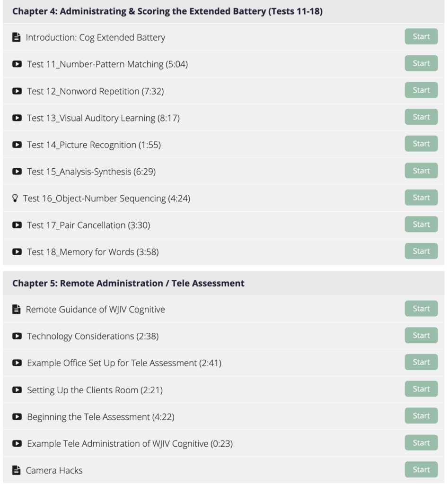This screenshot has width=448, height=484.
Task: Select Chapter 5 Remote Administration heading
Action: [x=128, y=283]
